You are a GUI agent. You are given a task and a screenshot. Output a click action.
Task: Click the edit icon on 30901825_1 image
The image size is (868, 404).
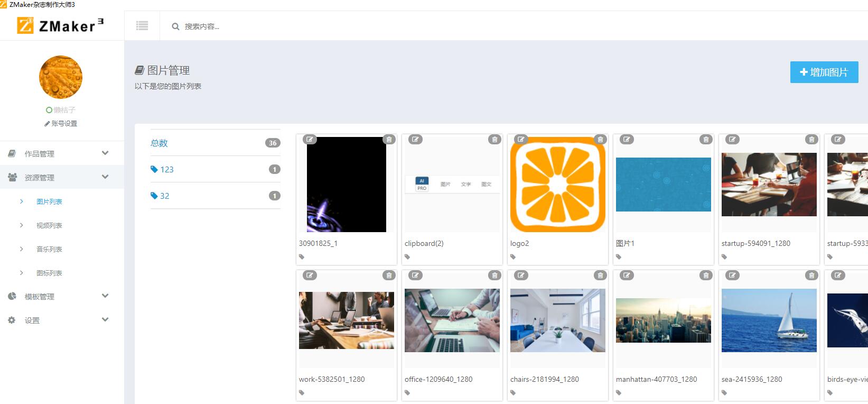pyautogui.click(x=310, y=140)
